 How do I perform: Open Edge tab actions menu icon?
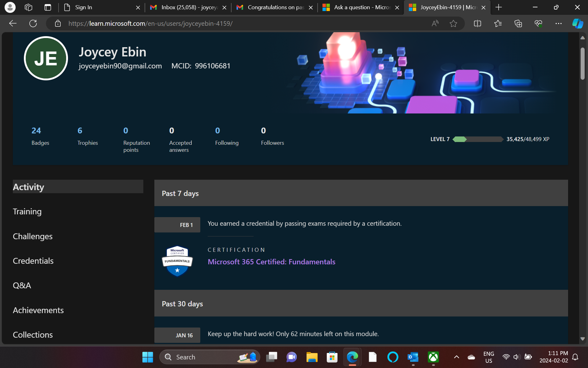pos(48,7)
